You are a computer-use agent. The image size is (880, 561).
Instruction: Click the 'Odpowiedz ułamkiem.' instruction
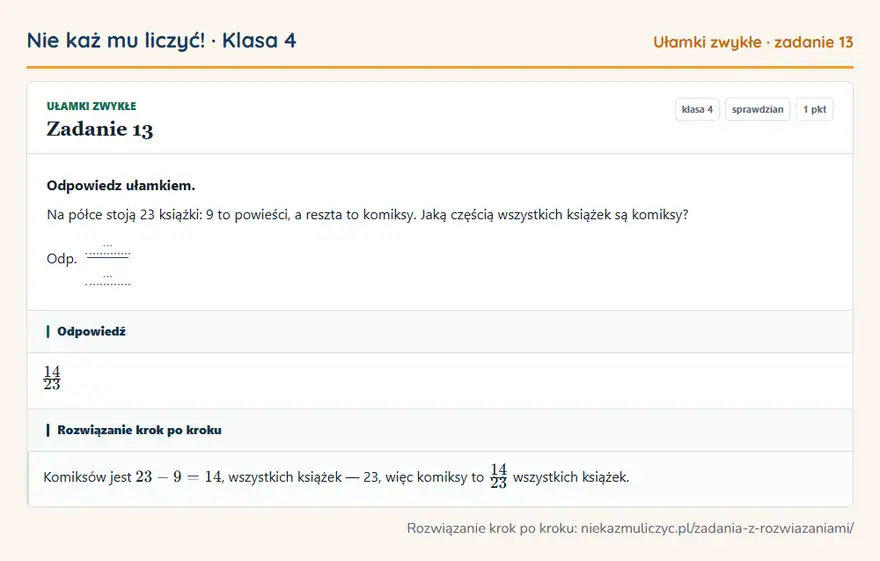[x=121, y=186]
